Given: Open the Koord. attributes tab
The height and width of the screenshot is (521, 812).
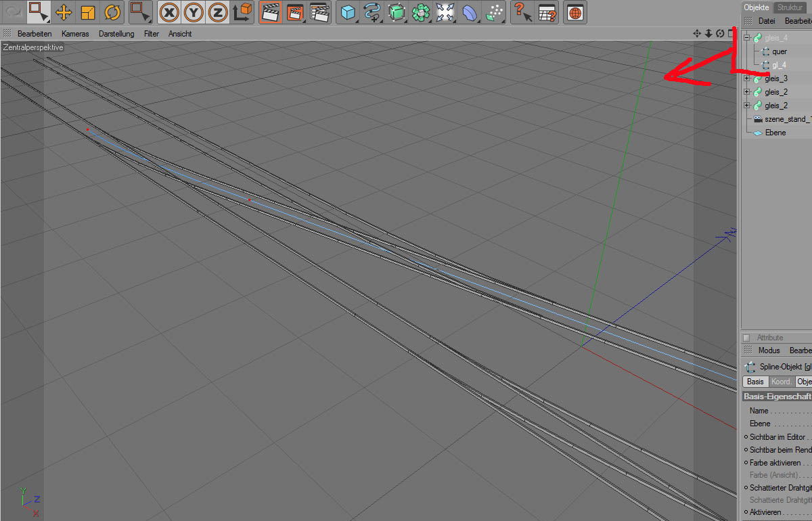Looking at the screenshot, I should point(782,382).
